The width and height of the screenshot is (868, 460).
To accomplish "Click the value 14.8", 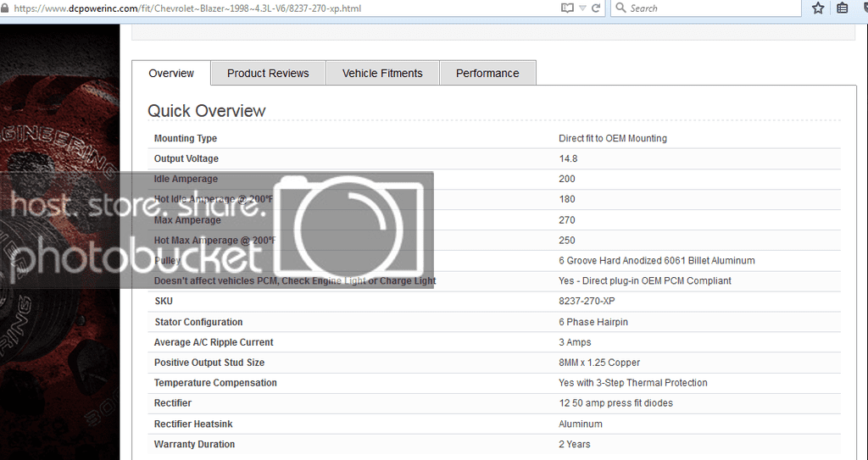I will tap(568, 158).
